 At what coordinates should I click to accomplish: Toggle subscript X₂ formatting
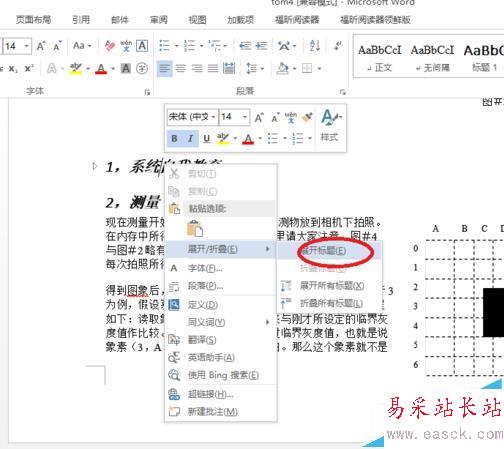coord(13,69)
